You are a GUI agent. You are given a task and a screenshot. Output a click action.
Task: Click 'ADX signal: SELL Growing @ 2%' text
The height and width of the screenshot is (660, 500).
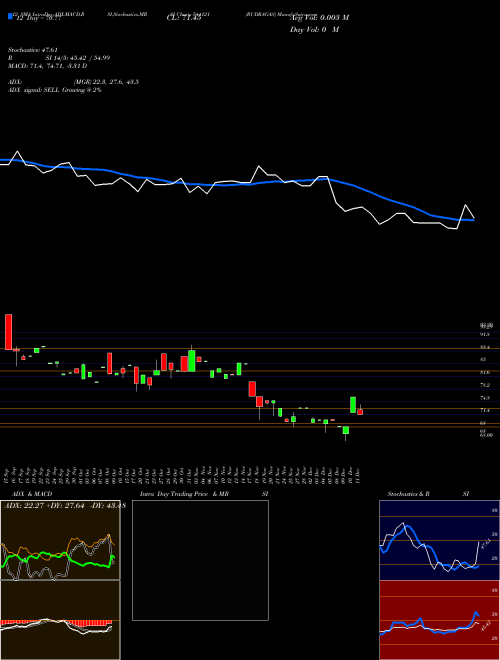click(55, 90)
